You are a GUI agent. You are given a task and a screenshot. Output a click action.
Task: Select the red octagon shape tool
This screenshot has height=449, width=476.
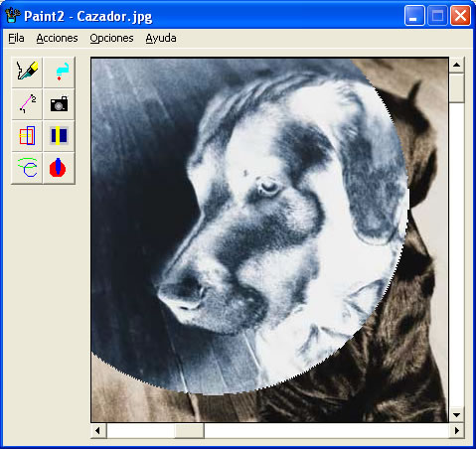(x=59, y=168)
